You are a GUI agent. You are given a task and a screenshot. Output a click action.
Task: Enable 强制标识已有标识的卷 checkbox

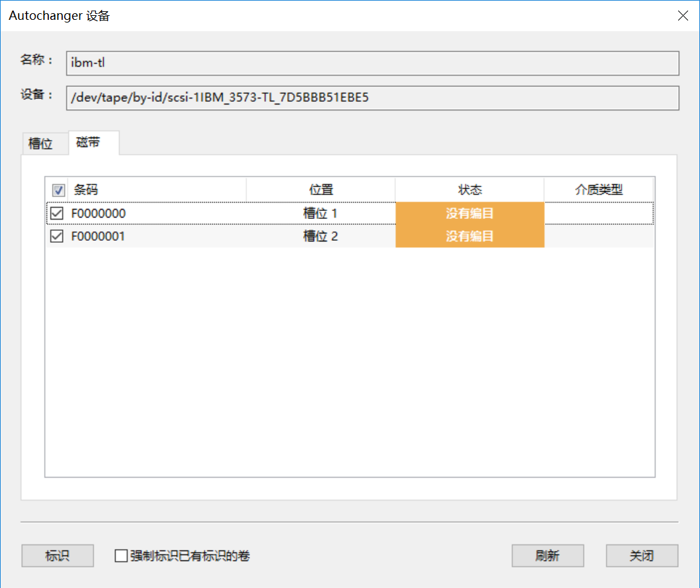121,556
